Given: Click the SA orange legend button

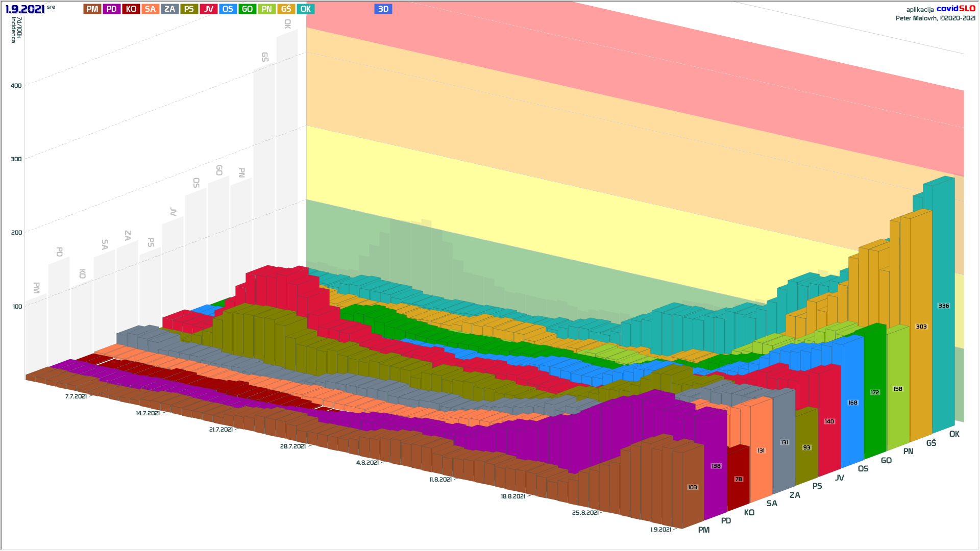Looking at the screenshot, I should (150, 9).
